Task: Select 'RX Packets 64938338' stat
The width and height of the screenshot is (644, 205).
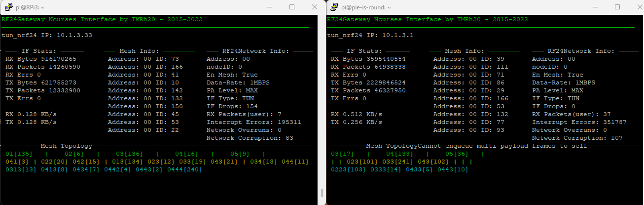Action: 368,67
